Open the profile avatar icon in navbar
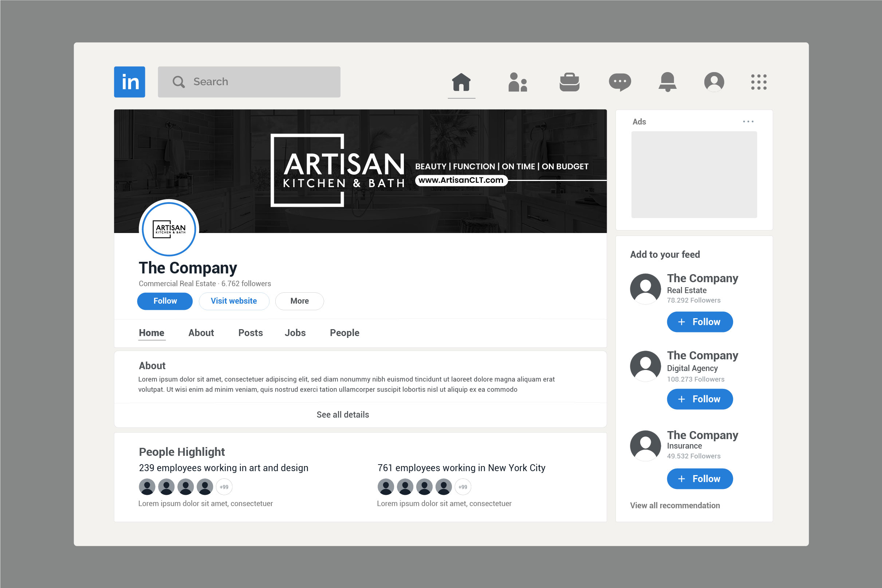 [714, 82]
